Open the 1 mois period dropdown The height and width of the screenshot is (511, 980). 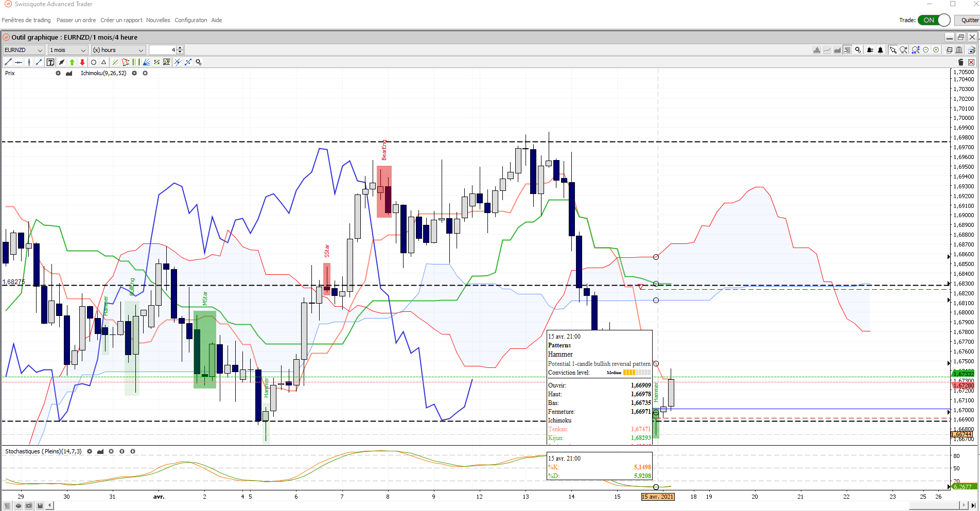click(x=68, y=50)
